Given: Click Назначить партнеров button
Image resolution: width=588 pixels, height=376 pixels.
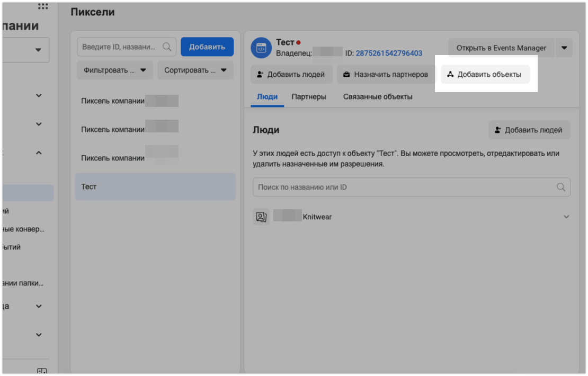Looking at the screenshot, I should point(386,75).
